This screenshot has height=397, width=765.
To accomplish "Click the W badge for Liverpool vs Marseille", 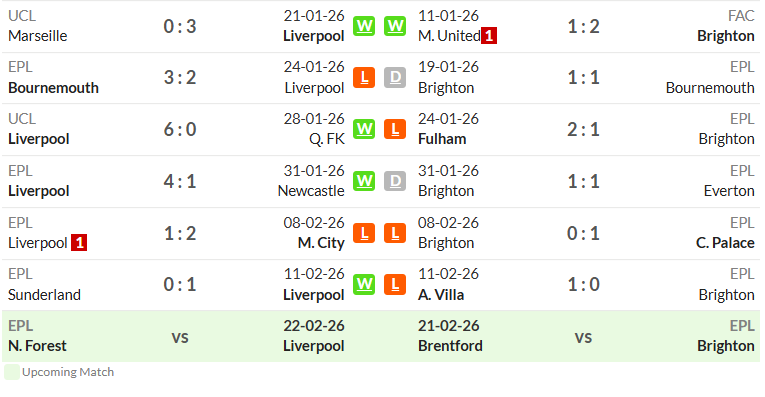I will point(364,26).
